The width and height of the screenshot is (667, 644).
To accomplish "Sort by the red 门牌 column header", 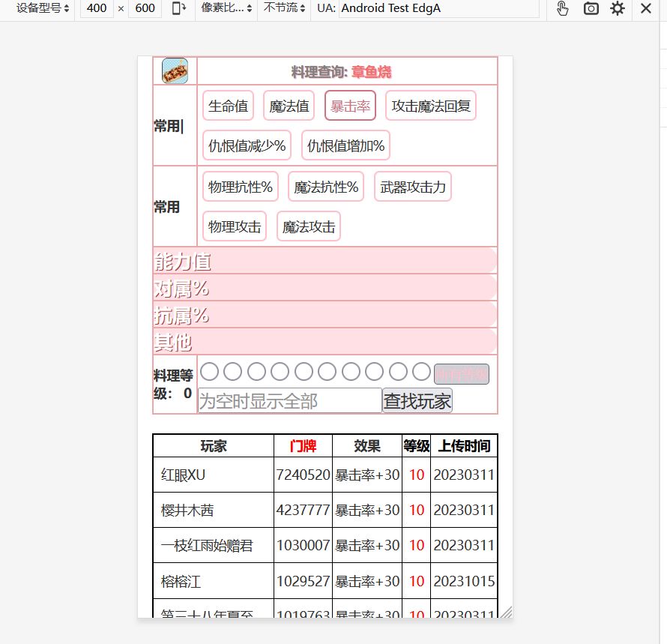I will (x=303, y=445).
